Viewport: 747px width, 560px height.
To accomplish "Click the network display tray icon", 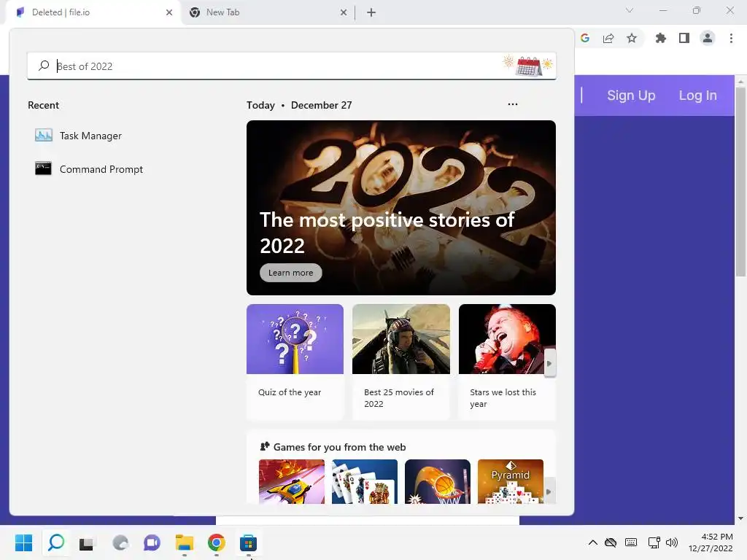I will (654, 542).
